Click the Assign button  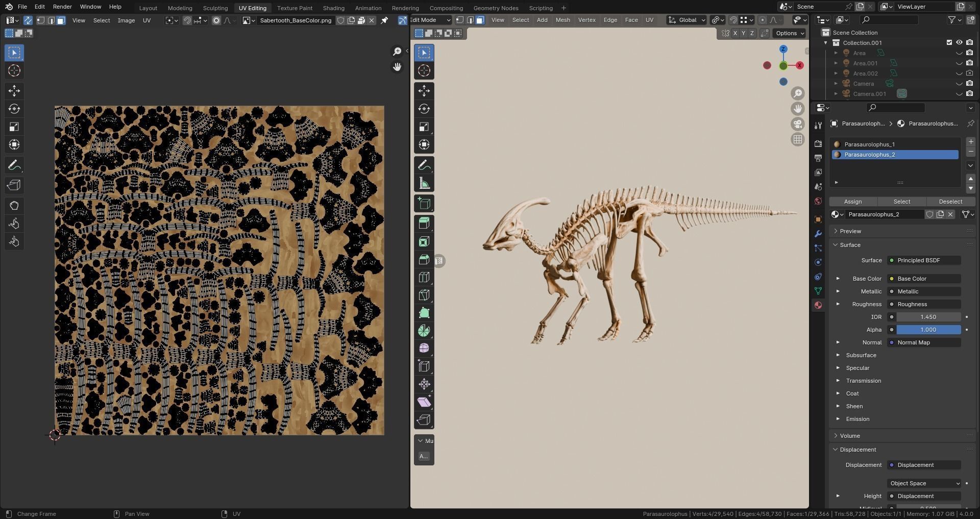[853, 202]
